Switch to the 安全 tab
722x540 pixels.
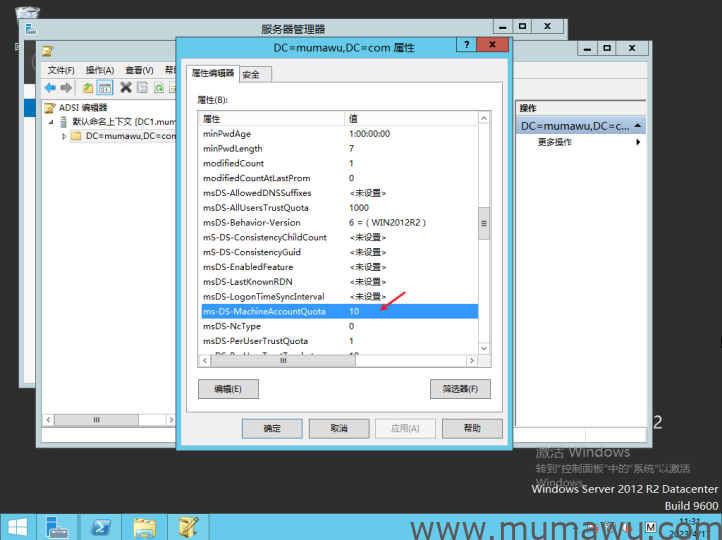tap(251, 74)
